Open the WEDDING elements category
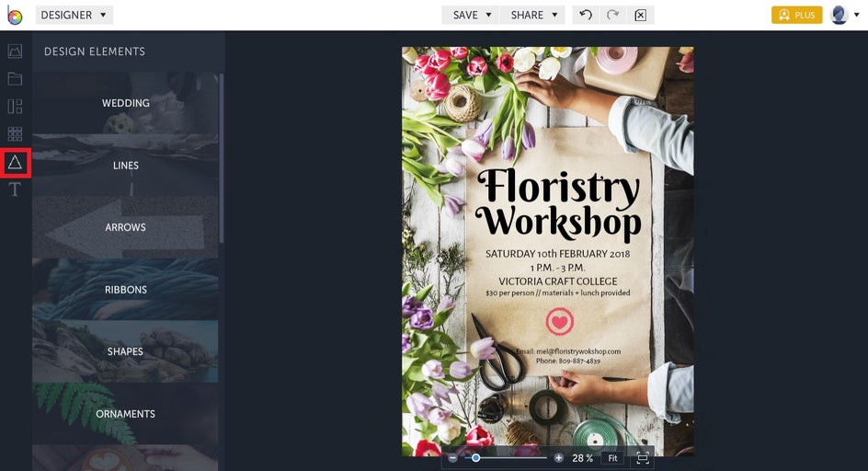868x471 pixels. [x=126, y=103]
